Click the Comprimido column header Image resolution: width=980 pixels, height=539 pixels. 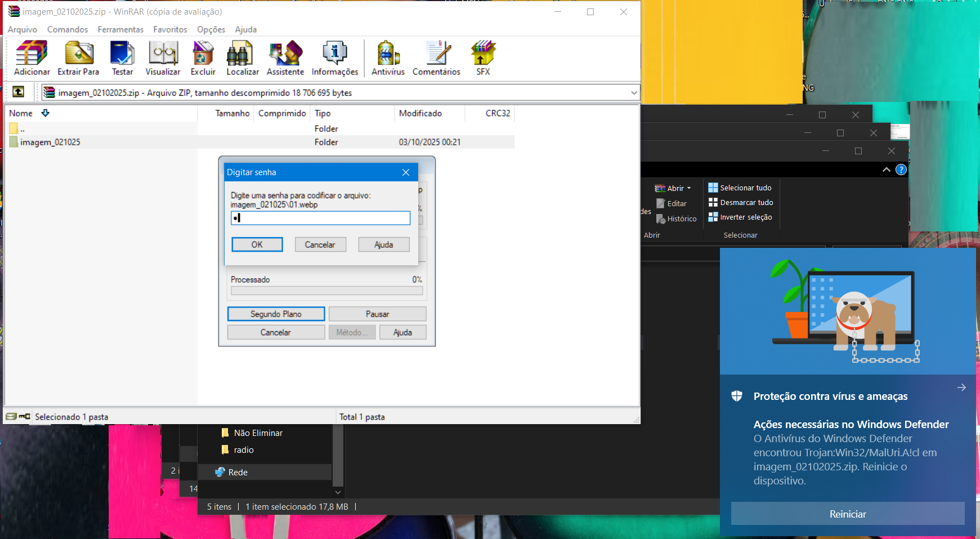tap(282, 113)
